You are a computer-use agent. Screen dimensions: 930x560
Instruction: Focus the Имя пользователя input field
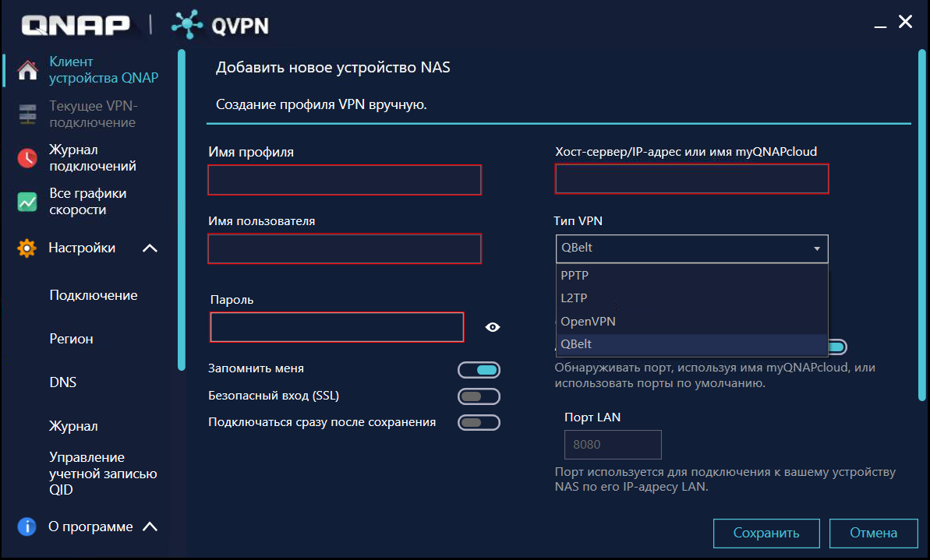345,249
